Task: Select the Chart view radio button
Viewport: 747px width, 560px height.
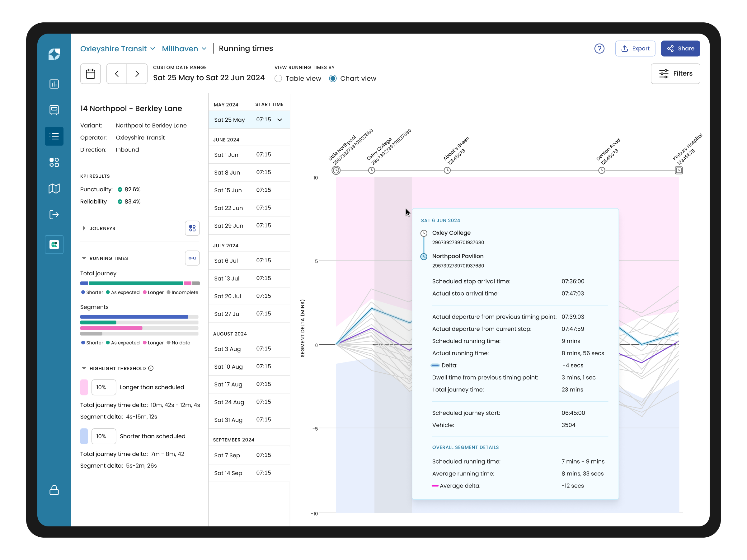Action: pyautogui.click(x=333, y=78)
